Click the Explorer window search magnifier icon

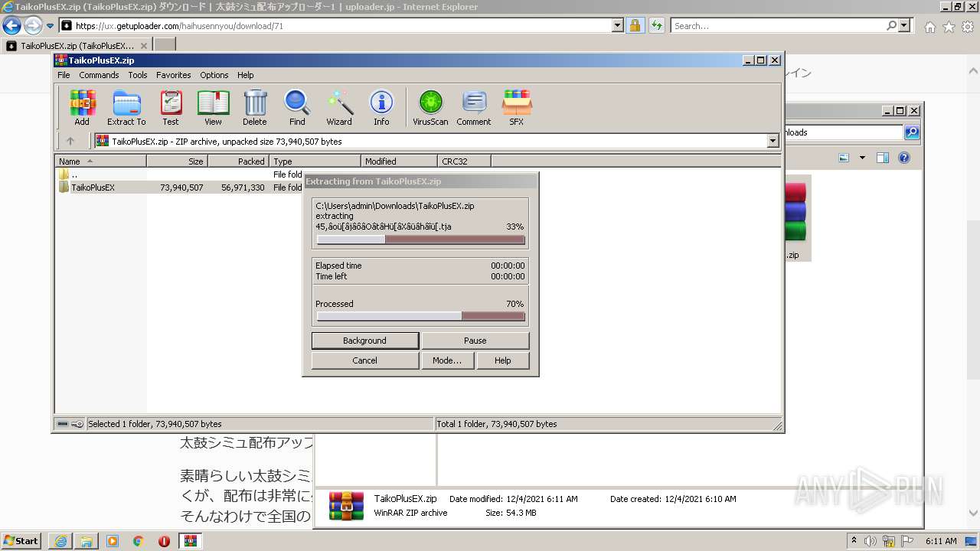pyautogui.click(x=912, y=132)
